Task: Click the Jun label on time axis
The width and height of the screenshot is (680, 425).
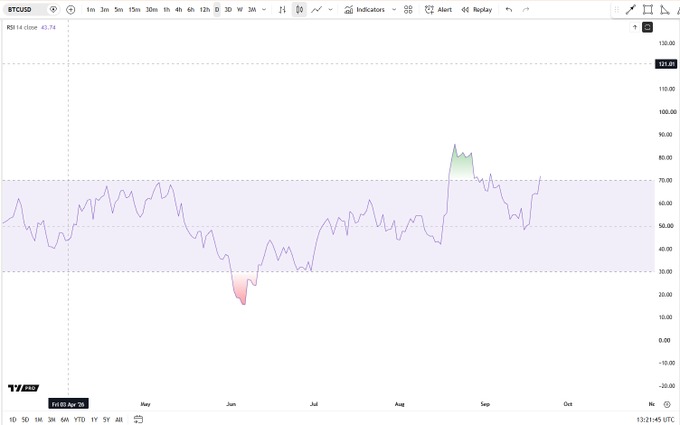Action: pos(231,404)
